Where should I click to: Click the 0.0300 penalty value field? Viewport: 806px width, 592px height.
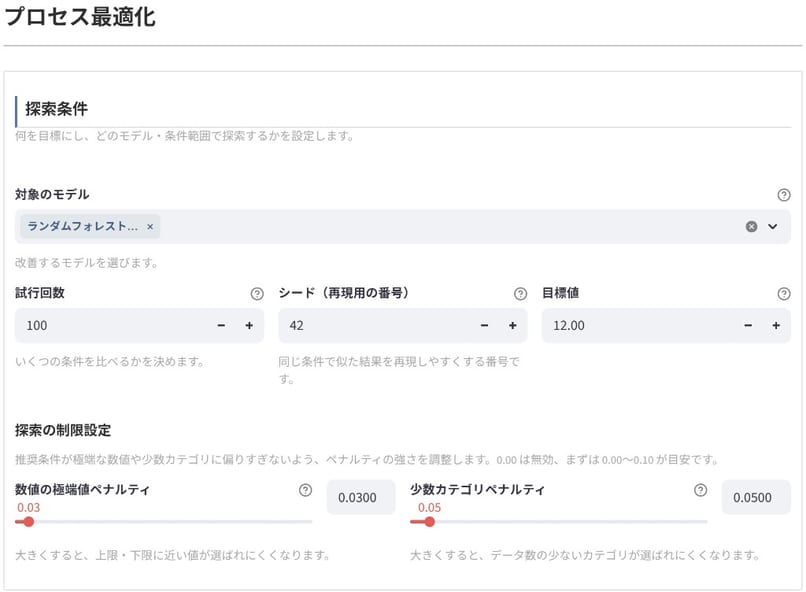pos(361,497)
